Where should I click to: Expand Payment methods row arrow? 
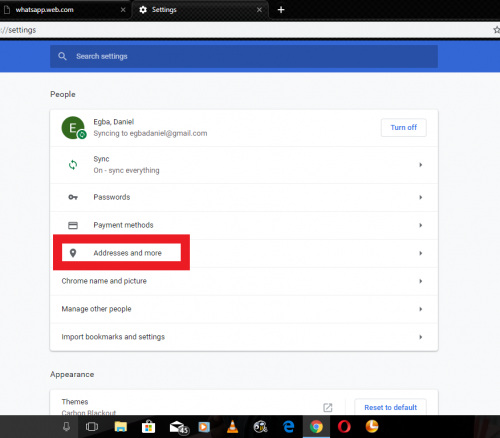click(x=421, y=225)
